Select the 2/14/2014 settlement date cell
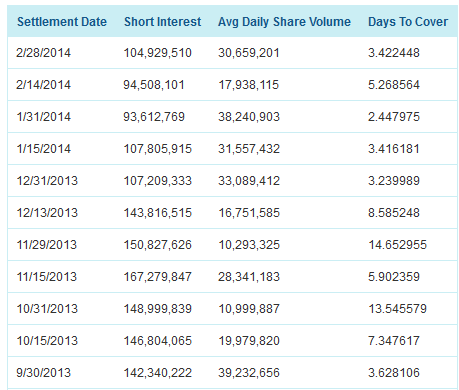 [44, 85]
